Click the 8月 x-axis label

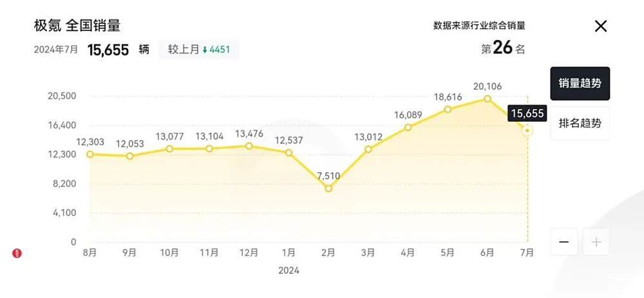coord(90,253)
